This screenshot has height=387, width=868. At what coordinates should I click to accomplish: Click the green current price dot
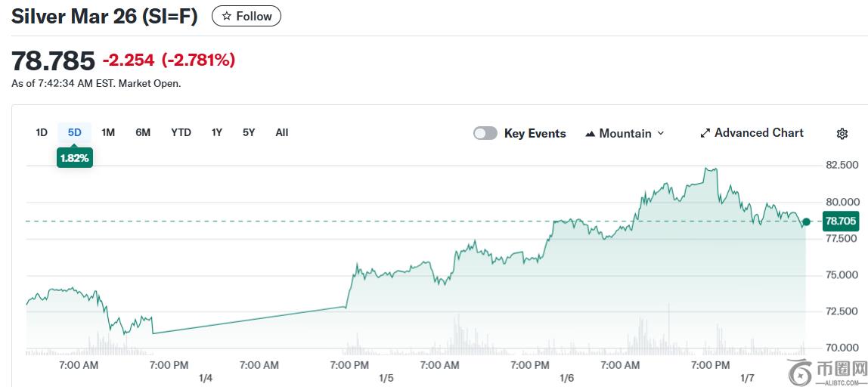(806, 221)
